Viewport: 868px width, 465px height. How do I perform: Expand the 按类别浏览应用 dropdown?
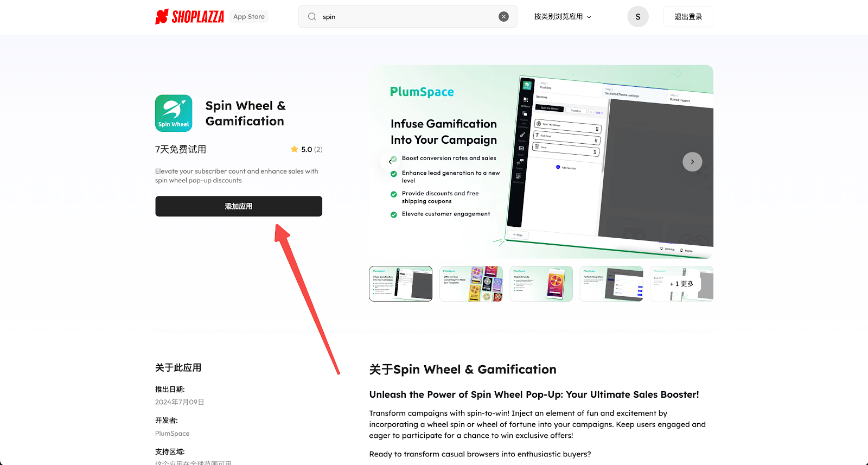pyautogui.click(x=563, y=17)
